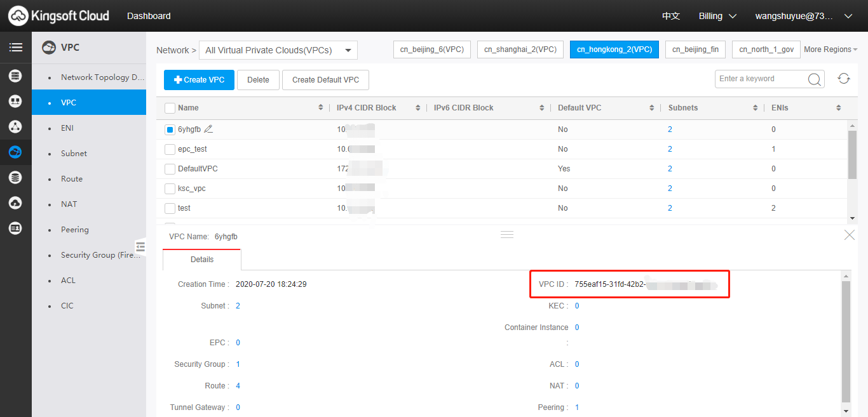The height and width of the screenshot is (417, 868).
Task: Switch to cn_beijing_6(VPC) region
Action: tap(432, 50)
